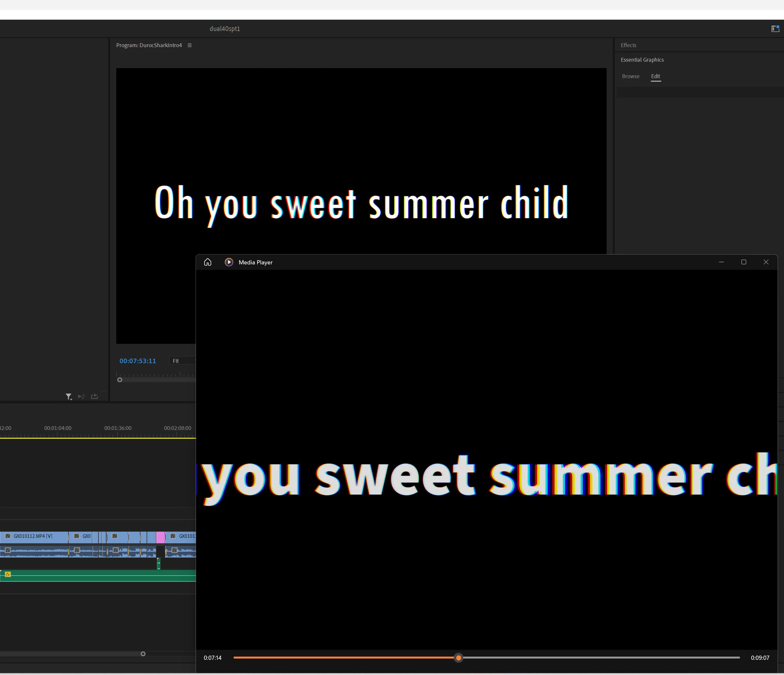The height and width of the screenshot is (675, 784).
Task: Open the Program monitor panel menu
Action: click(190, 46)
